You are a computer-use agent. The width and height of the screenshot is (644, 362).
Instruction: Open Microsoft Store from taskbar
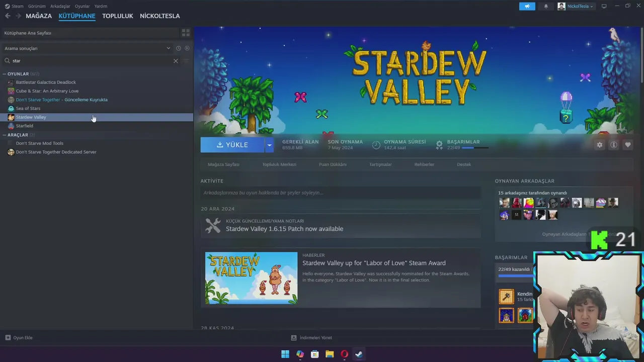(315, 354)
